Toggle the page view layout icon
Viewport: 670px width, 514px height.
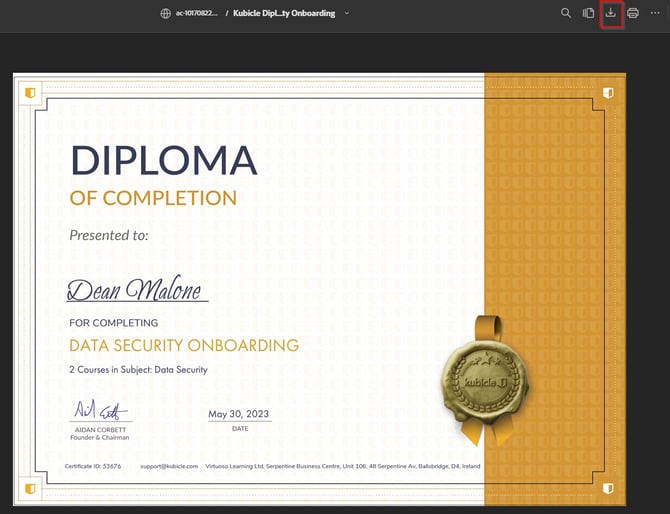pos(589,13)
